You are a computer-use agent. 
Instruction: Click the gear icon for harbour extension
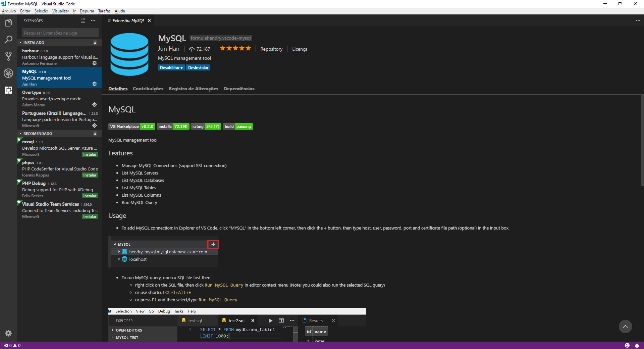click(95, 63)
